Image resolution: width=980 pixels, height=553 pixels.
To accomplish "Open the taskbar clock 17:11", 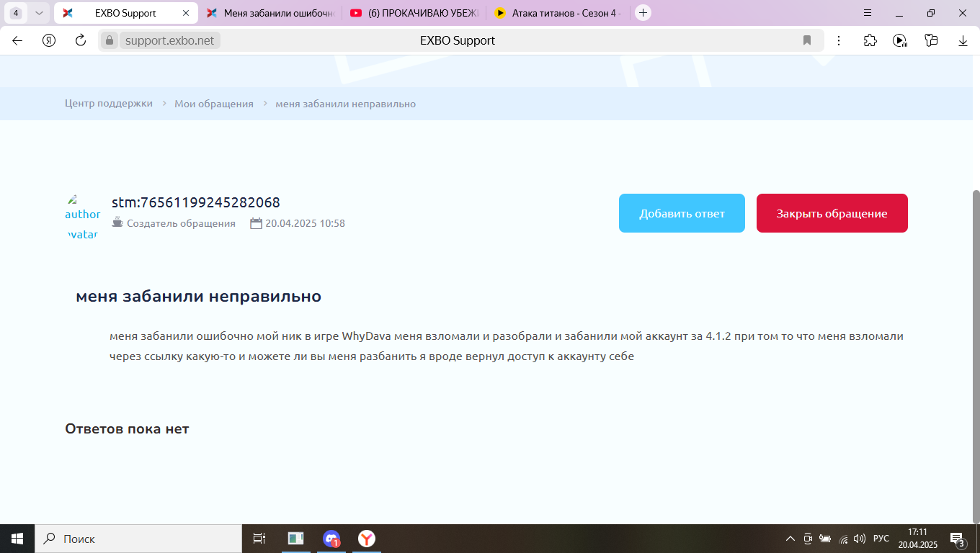I will pyautogui.click(x=917, y=539).
